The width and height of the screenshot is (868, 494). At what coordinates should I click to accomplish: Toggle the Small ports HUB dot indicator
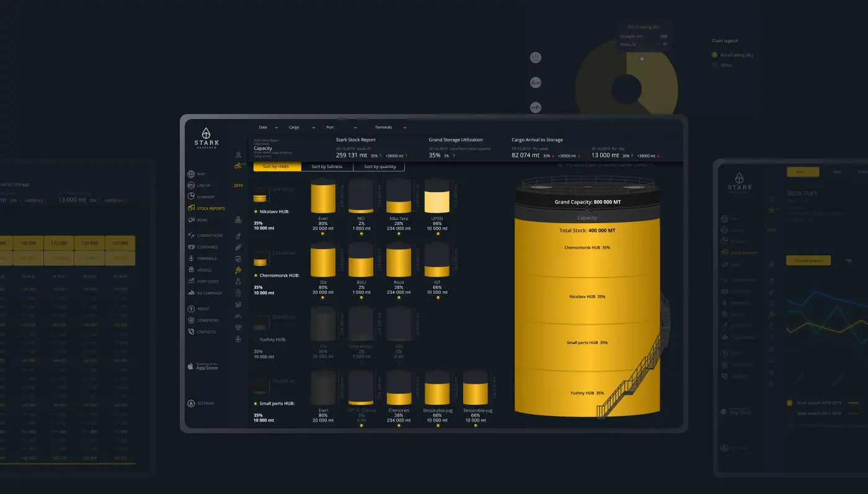coord(256,404)
